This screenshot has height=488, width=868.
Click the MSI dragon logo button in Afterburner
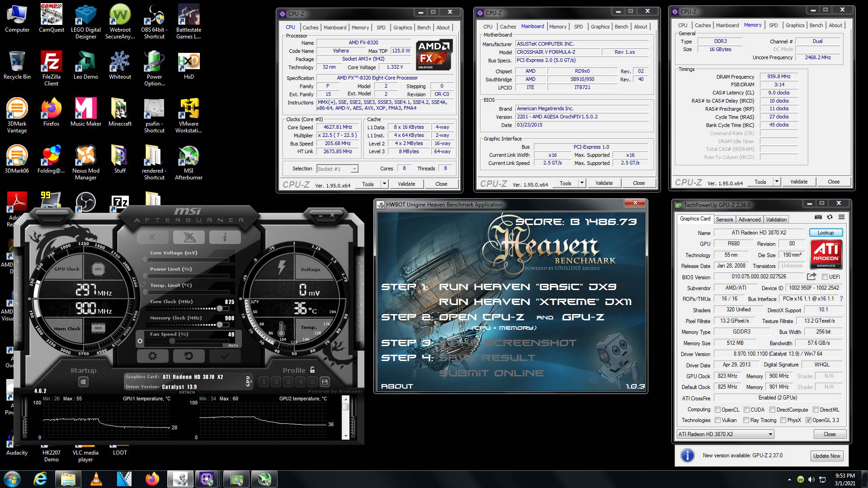coord(189,237)
